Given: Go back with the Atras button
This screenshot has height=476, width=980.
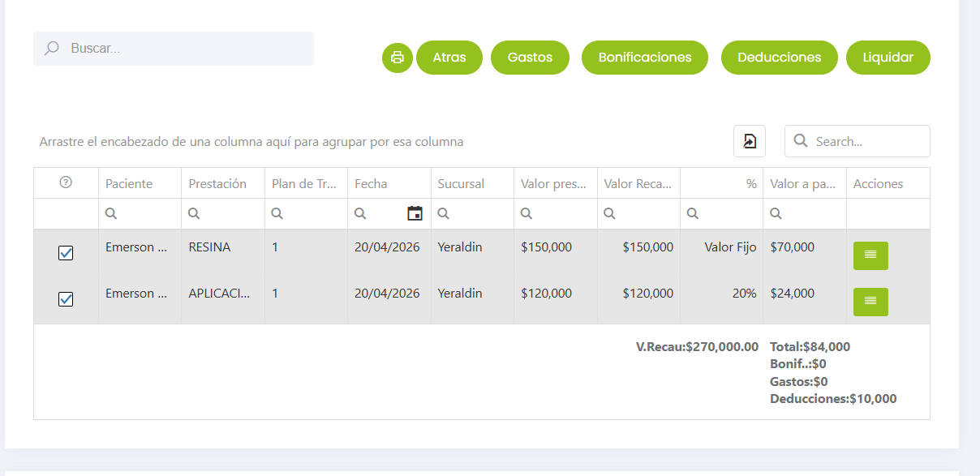Looking at the screenshot, I should (x=449, y=58).
